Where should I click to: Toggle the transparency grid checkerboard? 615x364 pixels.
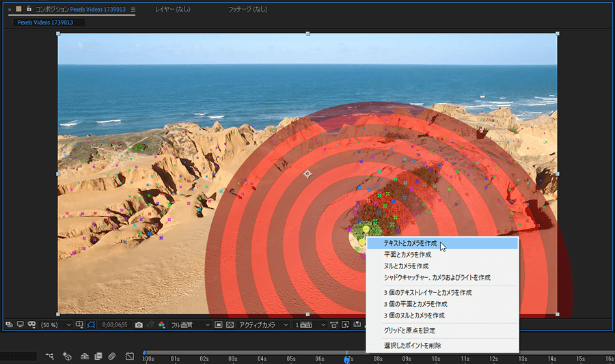[230, 325]
